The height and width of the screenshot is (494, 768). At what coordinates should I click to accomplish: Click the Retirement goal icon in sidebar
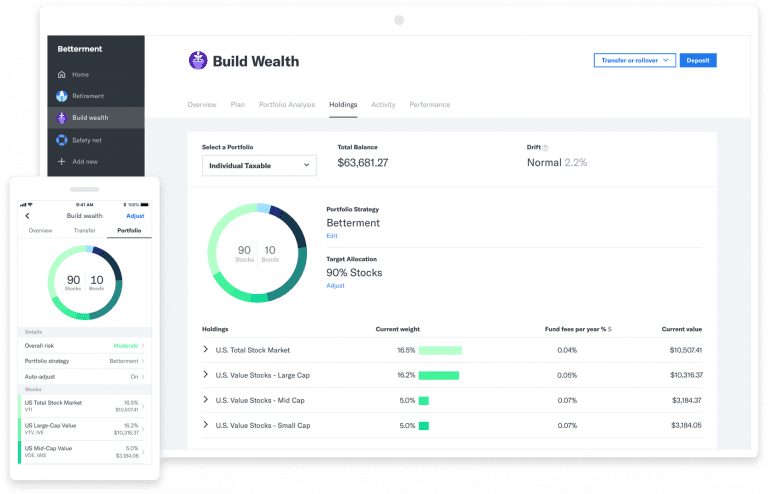(62, 96)
